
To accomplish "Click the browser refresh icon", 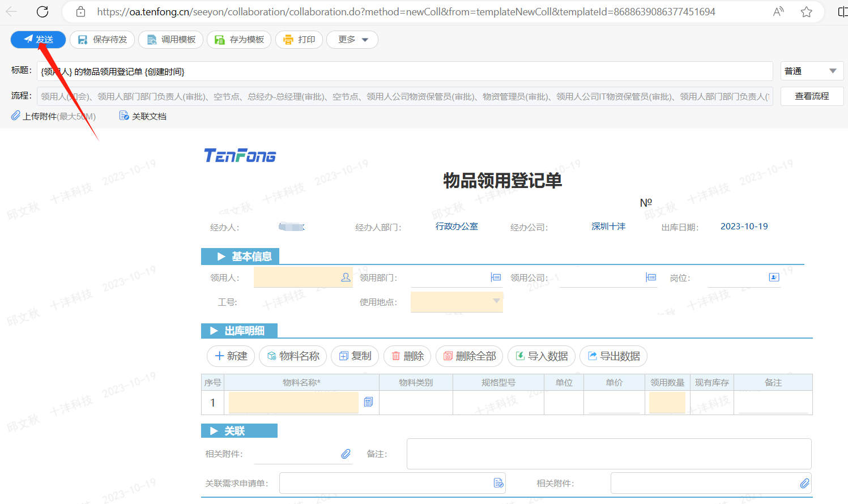I will pos(42,11).
